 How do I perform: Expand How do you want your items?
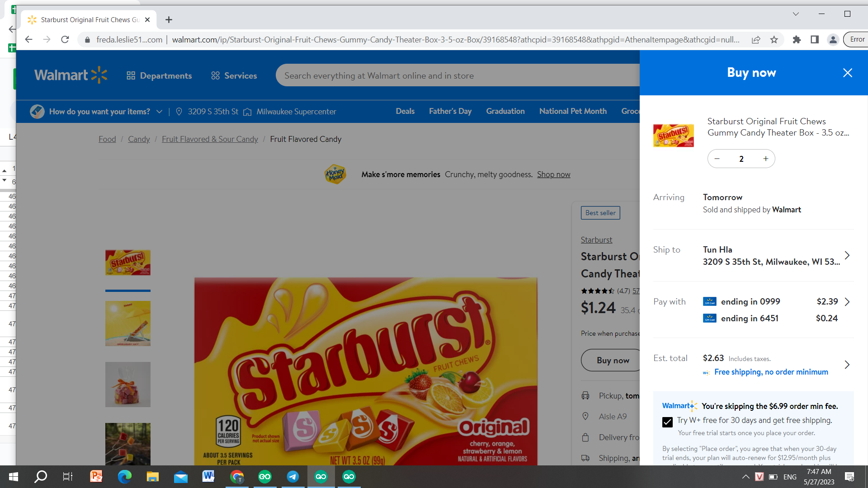click(x=96, y=111)
